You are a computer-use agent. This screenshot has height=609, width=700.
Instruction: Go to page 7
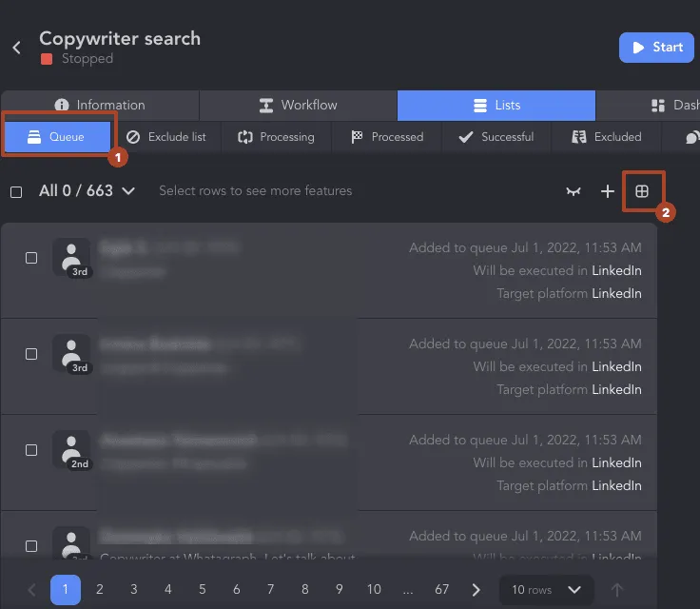[x=270, y=590]
